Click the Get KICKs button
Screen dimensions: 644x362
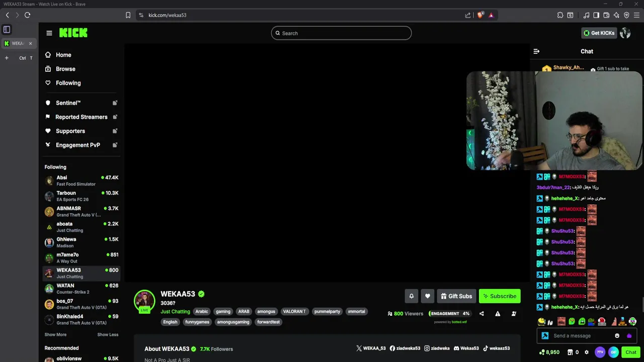[599, 33]
